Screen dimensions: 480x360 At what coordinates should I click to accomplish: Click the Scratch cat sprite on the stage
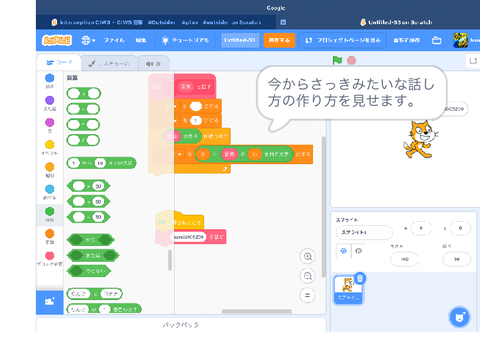tap(421, 139)
